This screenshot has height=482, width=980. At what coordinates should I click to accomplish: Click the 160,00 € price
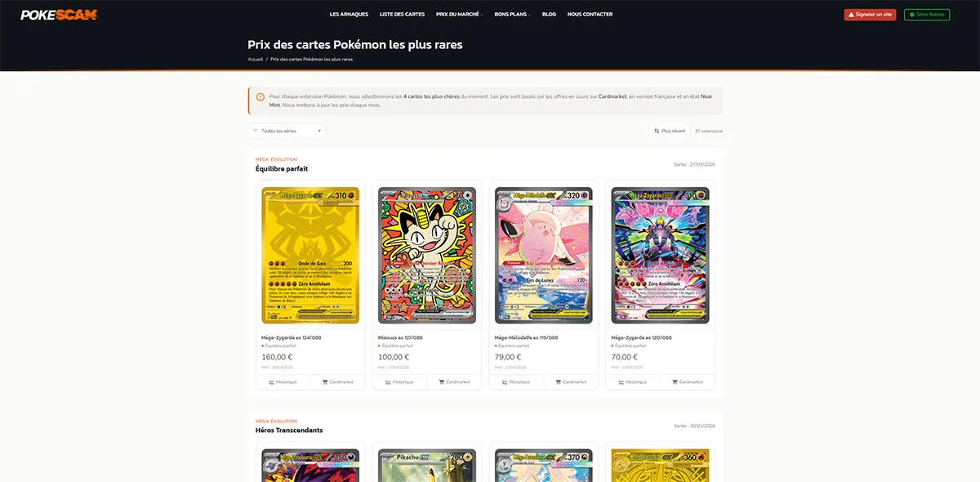[x=277, y=357]
